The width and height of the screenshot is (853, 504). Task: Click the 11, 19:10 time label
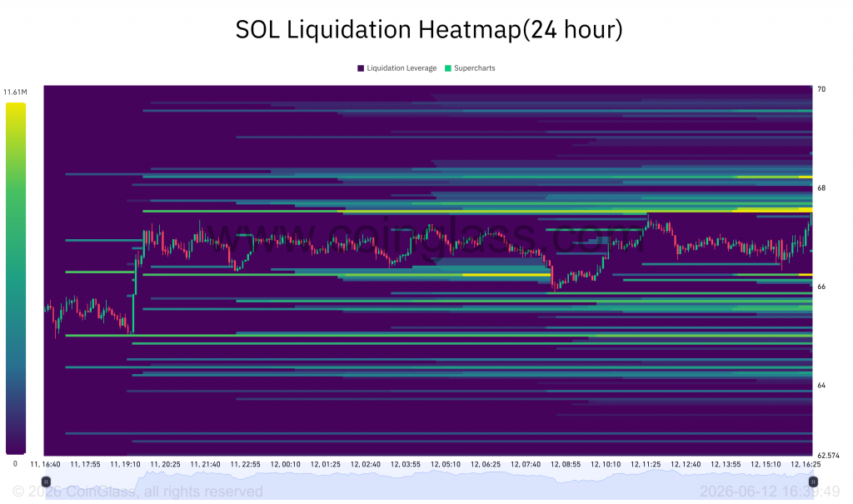click(125, 464)
